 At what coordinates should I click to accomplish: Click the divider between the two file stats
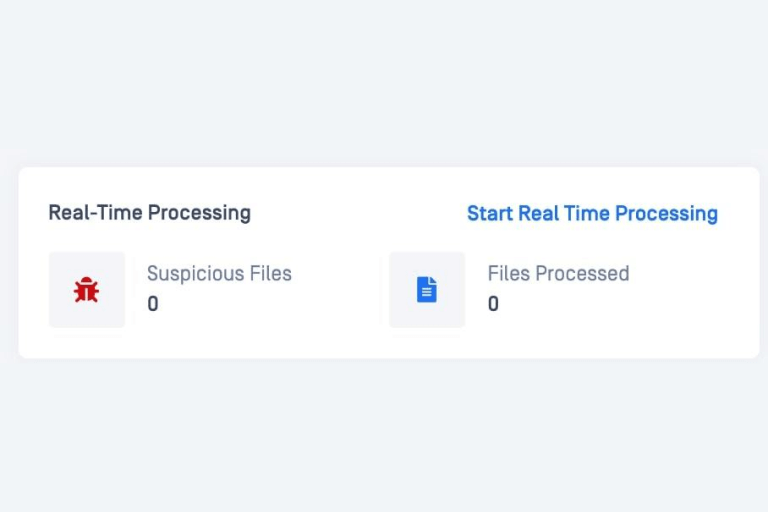(x=381, y=290)
